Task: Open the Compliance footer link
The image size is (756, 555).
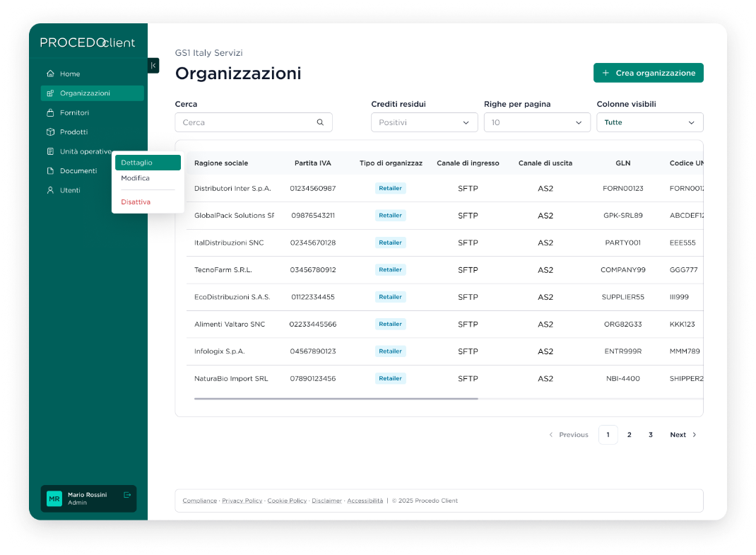Action: coord(200,501)
